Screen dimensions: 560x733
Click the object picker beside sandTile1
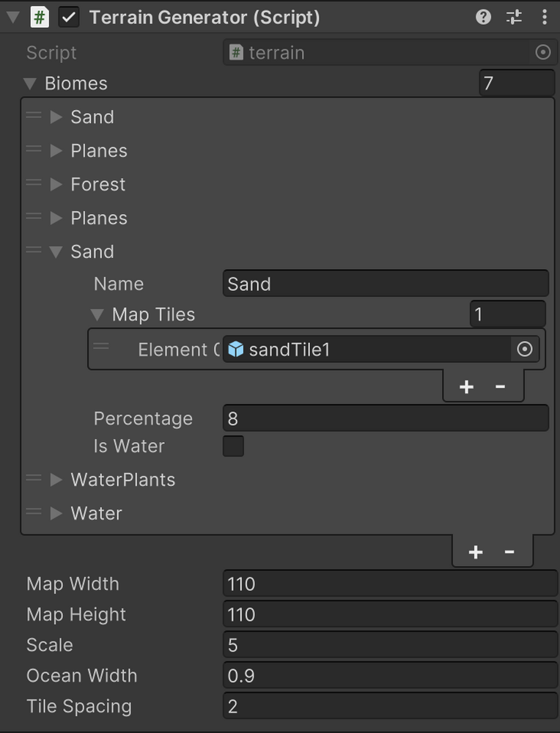(x=525, y=350)
